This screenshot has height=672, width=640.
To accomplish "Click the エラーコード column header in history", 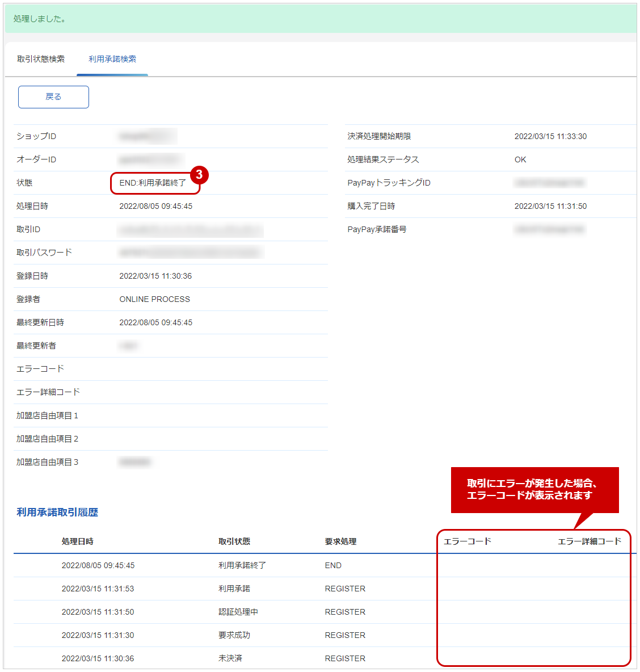I will tap(468, 541).
